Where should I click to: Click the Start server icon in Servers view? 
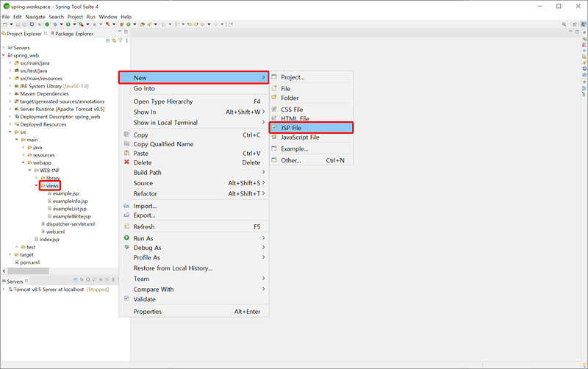88,279
